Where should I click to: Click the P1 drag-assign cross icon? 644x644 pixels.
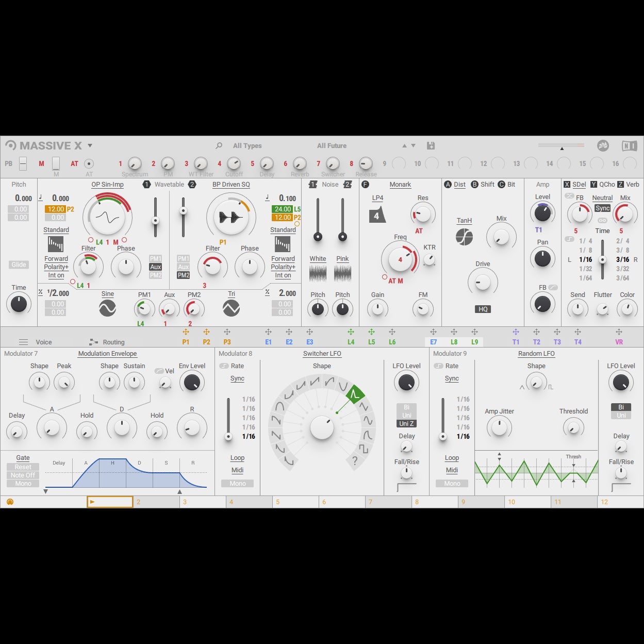click(x=186, y=332)
